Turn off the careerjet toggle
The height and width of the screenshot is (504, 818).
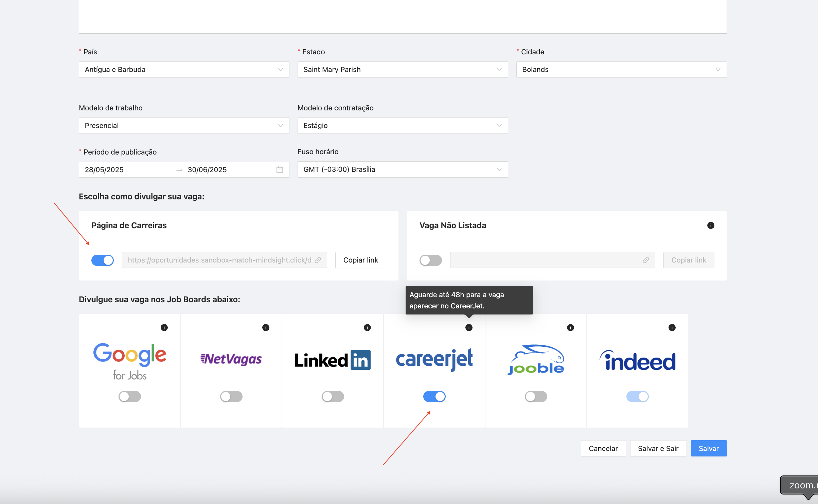[434, 396]
